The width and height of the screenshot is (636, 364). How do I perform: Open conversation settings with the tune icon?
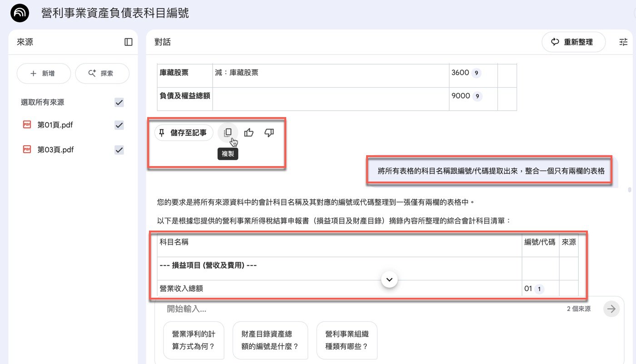point(623,41)
